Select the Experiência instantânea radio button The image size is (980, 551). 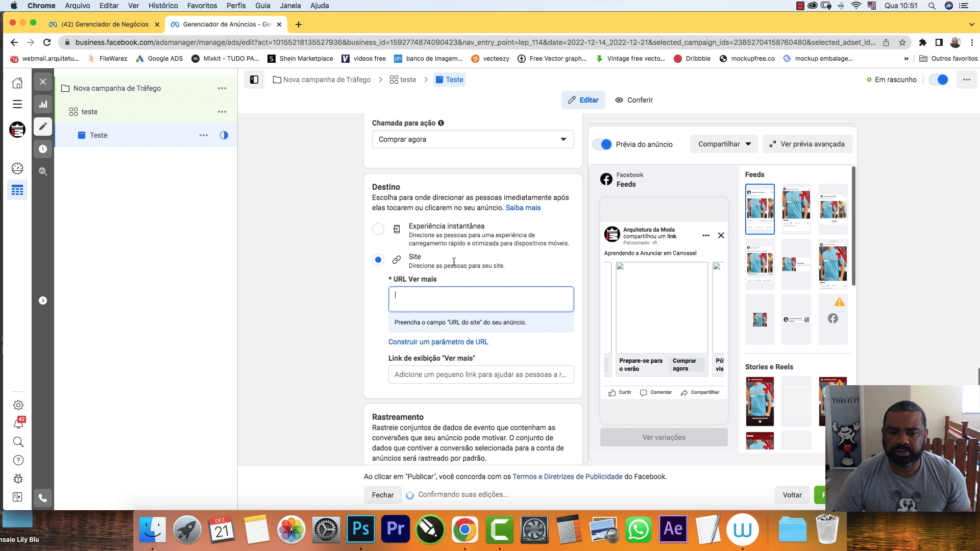point(378,229)
